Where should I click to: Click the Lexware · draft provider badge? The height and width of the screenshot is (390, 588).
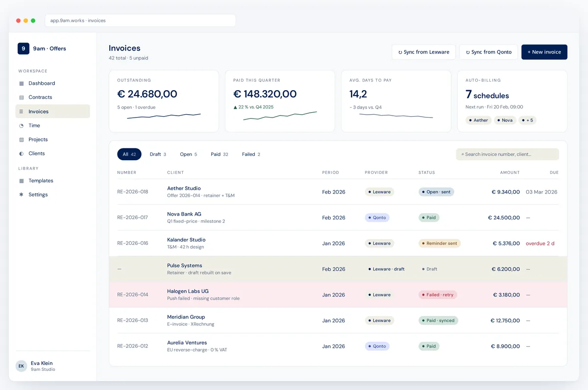[x=387, y=269]
